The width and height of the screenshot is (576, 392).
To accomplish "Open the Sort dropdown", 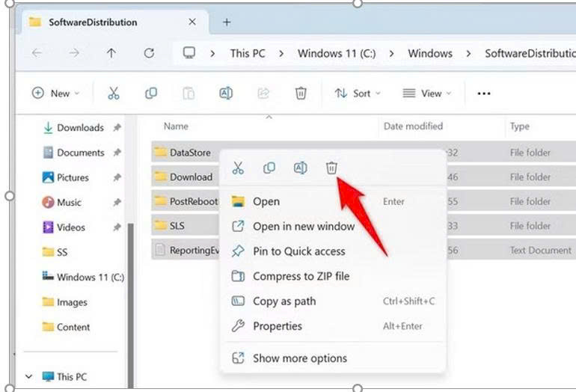I will (358, 94).
